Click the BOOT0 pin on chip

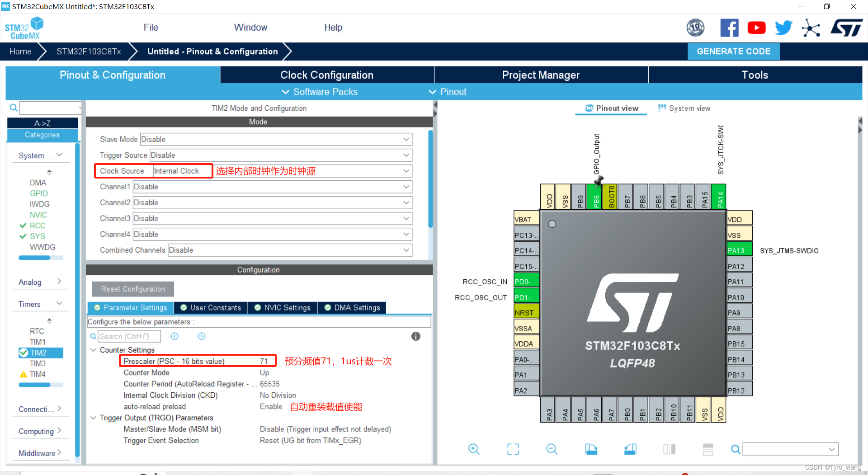coord(611,197)
